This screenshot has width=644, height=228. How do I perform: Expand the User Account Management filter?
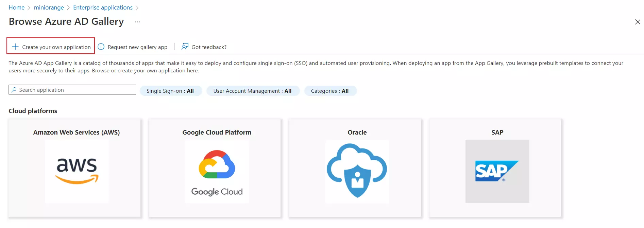coord(252,91)
